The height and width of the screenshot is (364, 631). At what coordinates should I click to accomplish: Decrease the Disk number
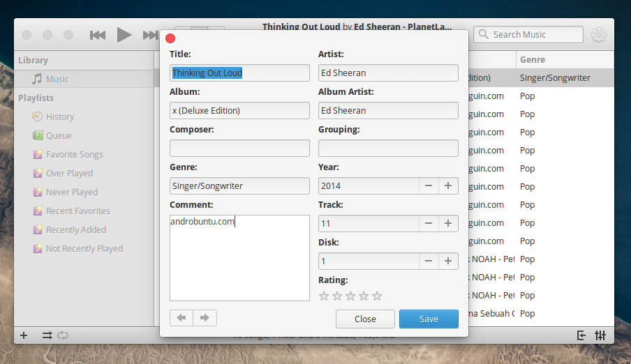(x=429, y=261)
